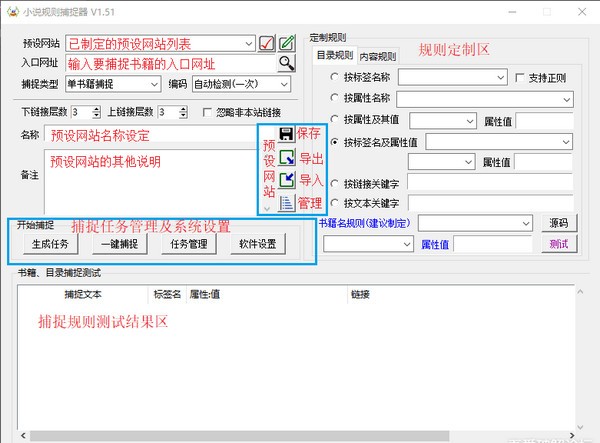600x443 pixels.
Task: Expand the 预设网站 dropdown list
Action: pos(249,44)
